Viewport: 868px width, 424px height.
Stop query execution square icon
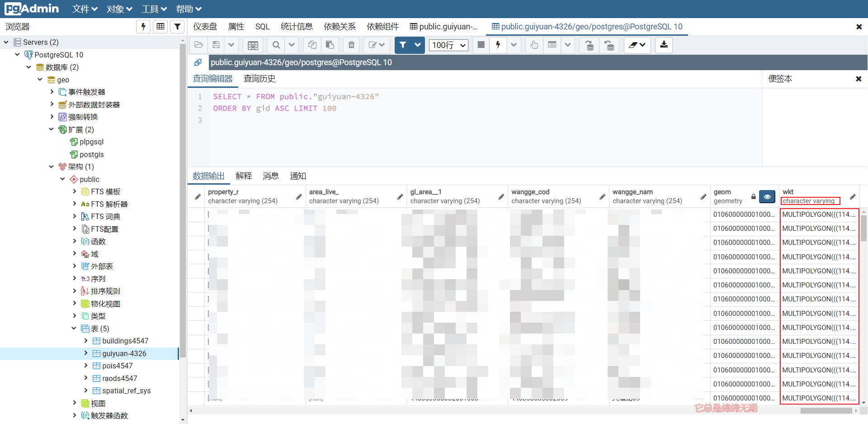pos(481,45)
